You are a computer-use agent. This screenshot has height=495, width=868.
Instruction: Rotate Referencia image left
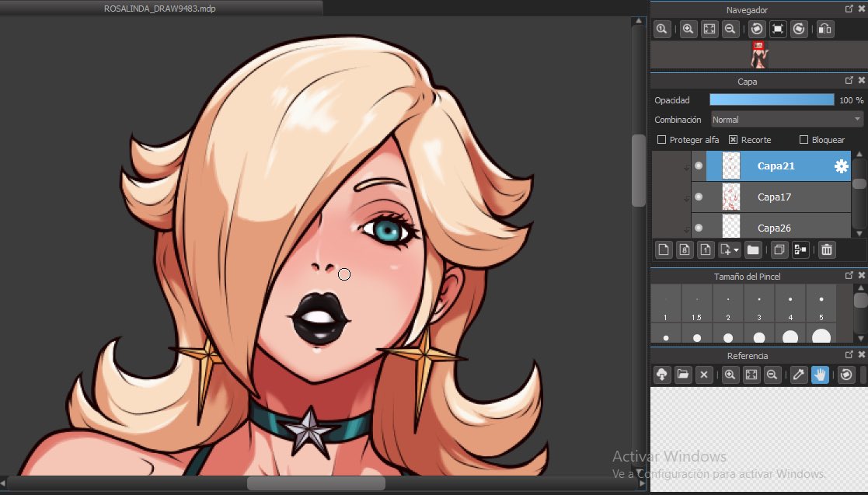click(x=846, y=375)
